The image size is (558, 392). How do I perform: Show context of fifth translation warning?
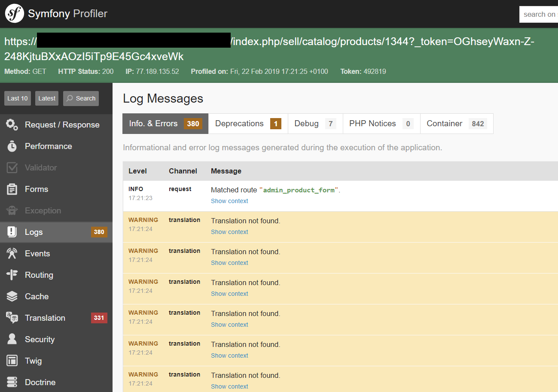click(229, 356)
